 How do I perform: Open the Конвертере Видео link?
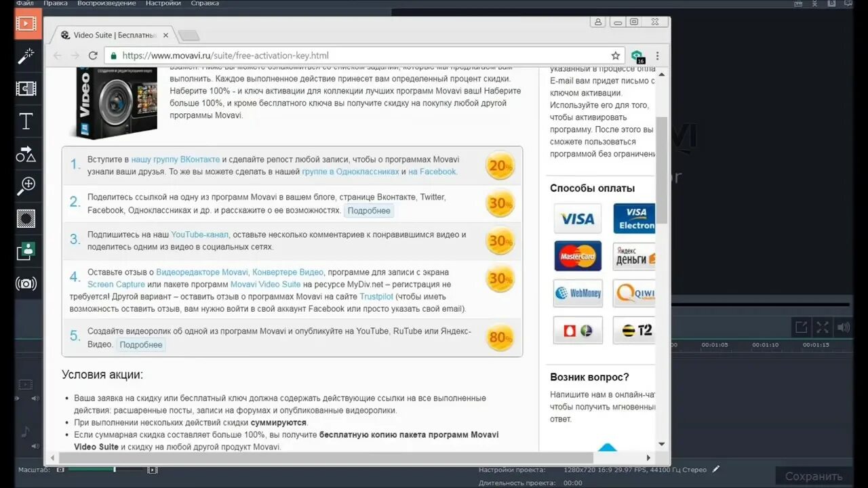(x=288, y=272)
